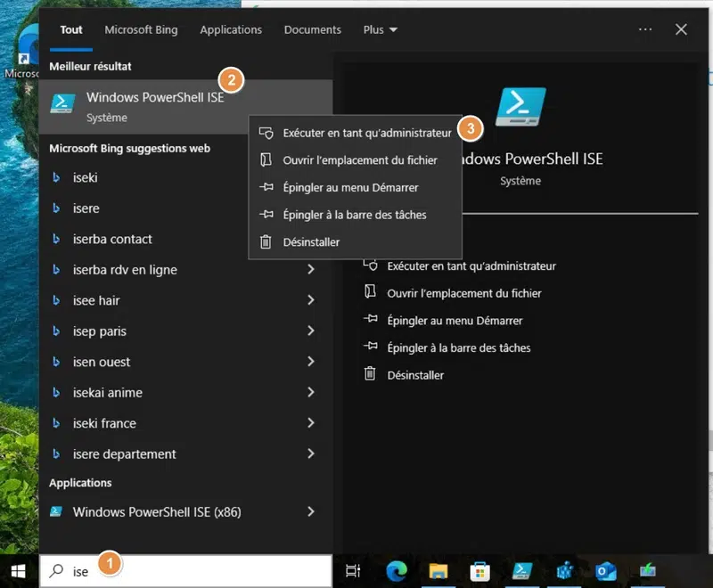
Task: Click the PowerShell icon in the taskbar
Action: point(522,571)
